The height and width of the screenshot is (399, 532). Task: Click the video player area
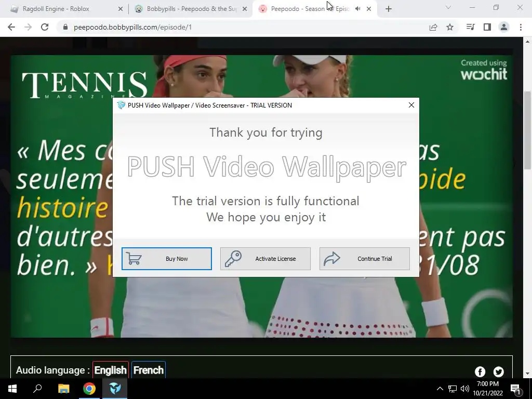click(262, 196)
